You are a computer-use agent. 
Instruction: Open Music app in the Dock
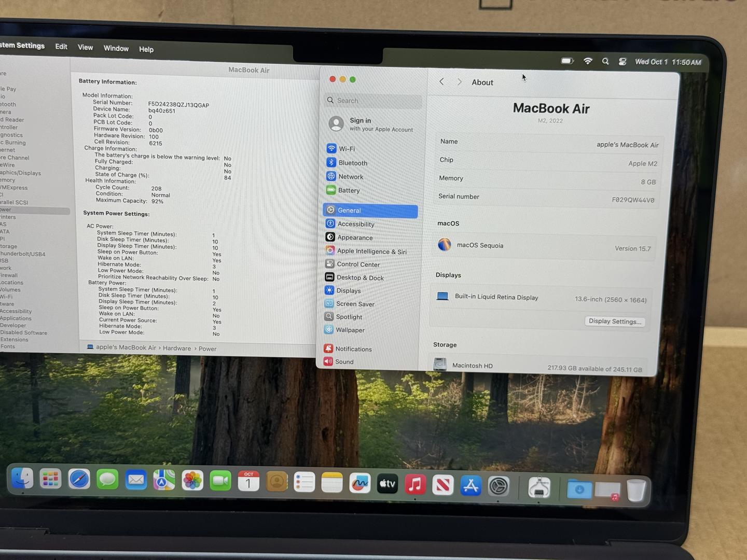coord(415,485)
